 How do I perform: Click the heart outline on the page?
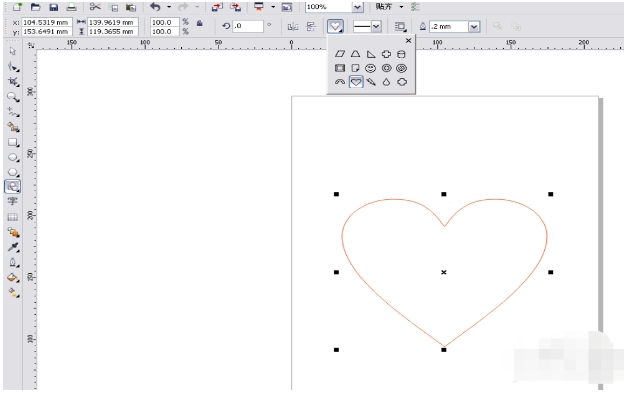coord(444,272)
